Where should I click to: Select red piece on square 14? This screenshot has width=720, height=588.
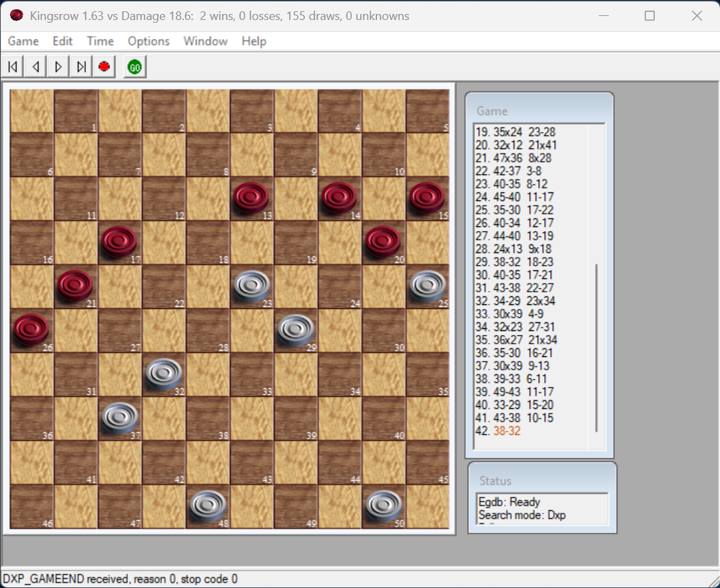(339, 198)
